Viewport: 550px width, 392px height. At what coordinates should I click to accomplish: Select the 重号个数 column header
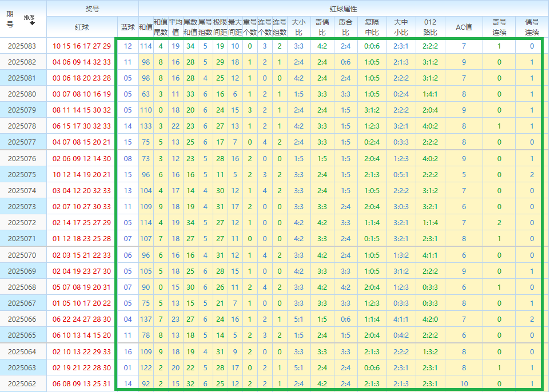pos(250,27)
